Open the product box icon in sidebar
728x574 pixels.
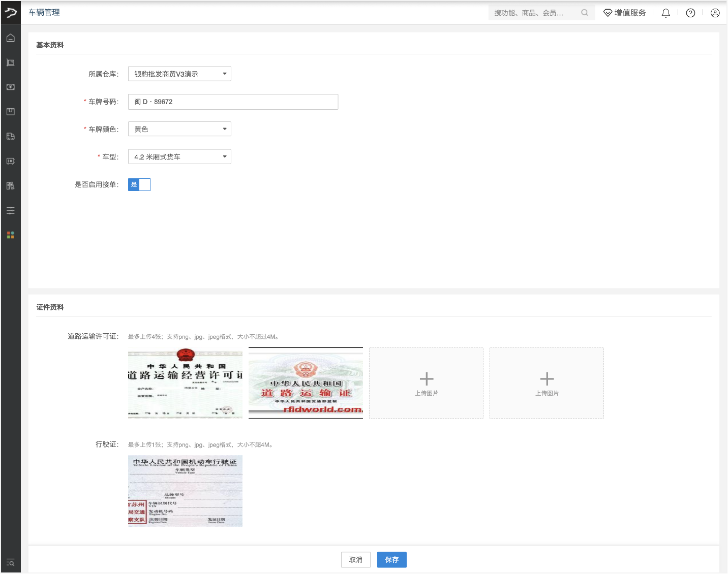coord(10,111)
